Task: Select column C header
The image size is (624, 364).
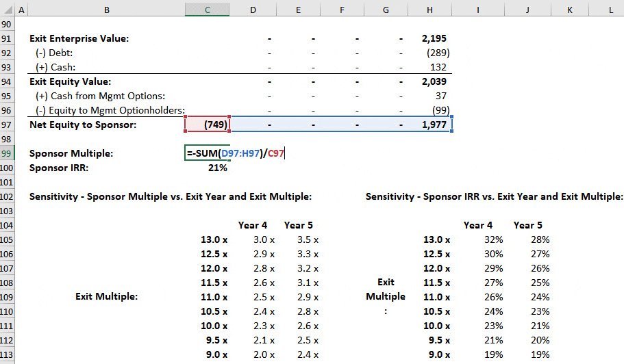Action: coord(207,10)
